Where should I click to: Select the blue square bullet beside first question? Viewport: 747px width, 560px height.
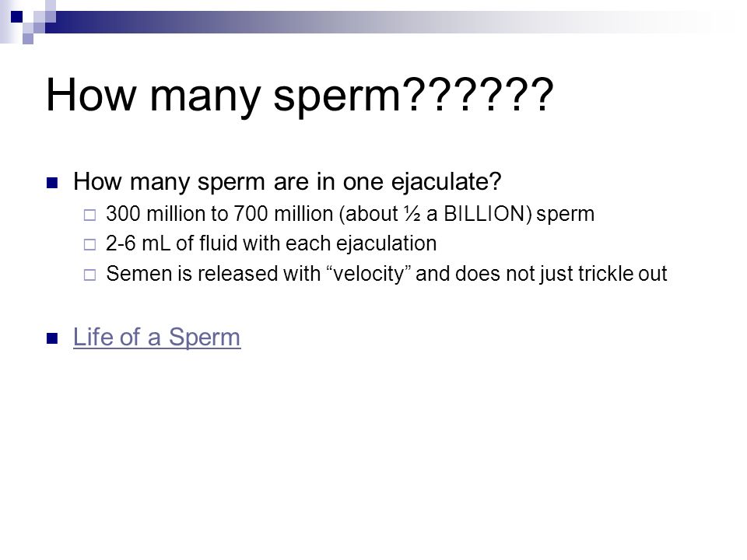pos(52,183)
